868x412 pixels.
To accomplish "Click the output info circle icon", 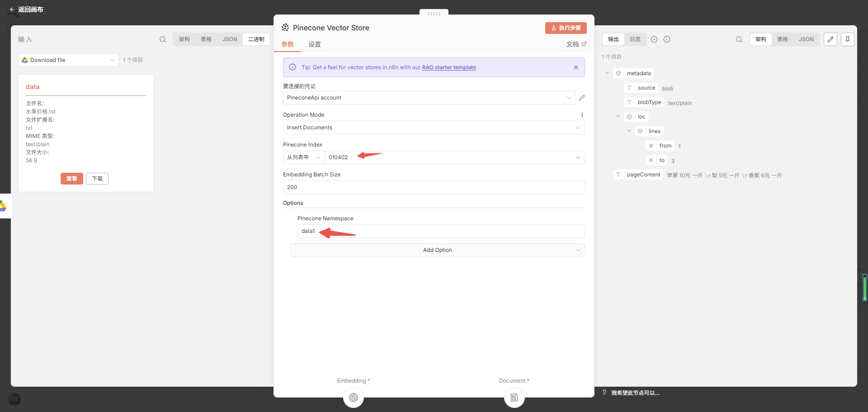I will 667,39.
